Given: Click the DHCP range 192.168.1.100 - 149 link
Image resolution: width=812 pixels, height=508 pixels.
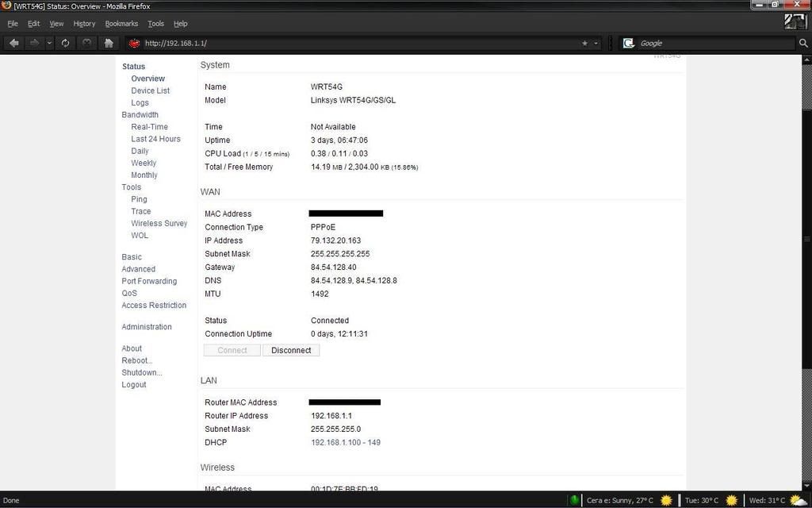Looking at the screenshot, I should 345,442.
